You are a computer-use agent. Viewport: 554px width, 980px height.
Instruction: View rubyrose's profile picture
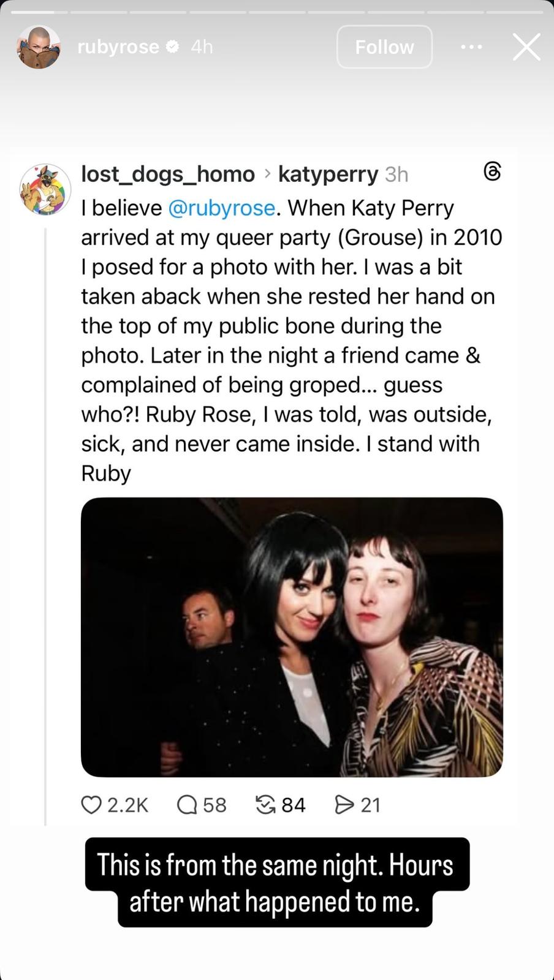38,47
